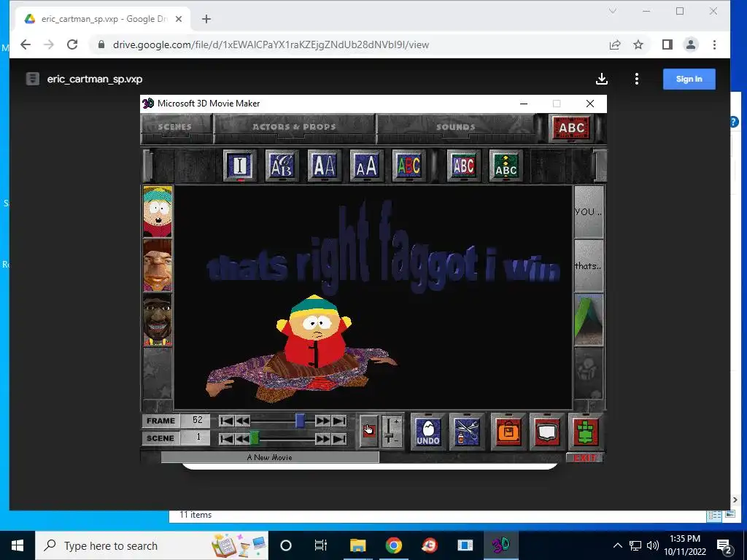747x560 pixels.
Task: Reload the Chrome page
Action: (72, 44)
